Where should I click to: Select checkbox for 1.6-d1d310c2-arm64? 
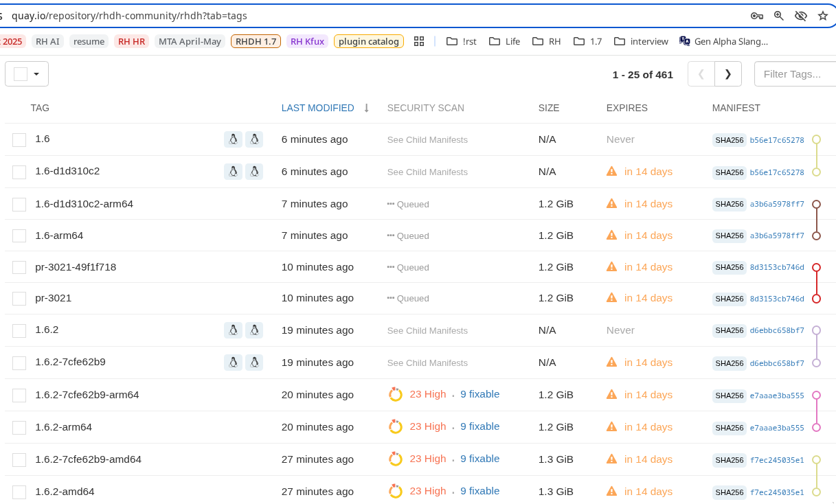[x=19, y=205]
